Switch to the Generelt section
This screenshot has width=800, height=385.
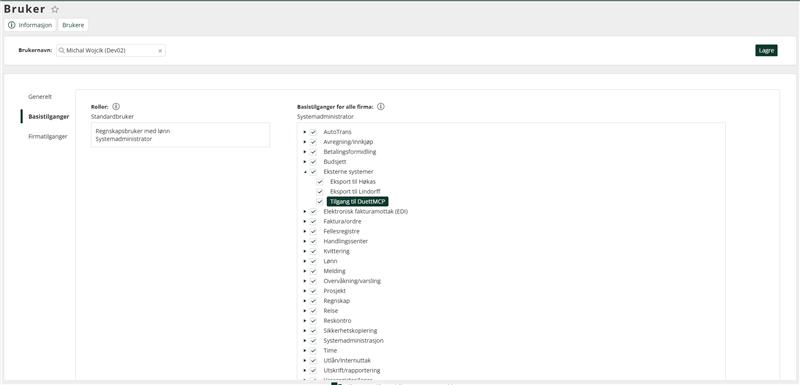[x=40, y=96]
